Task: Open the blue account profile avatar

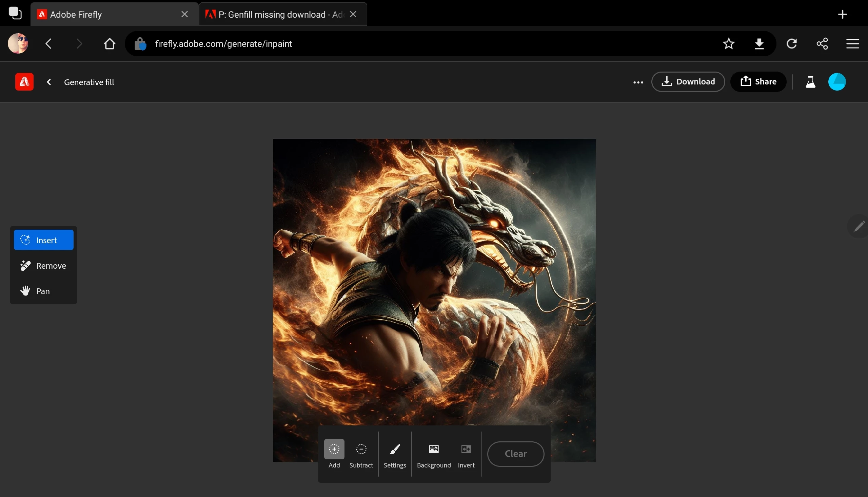Action: [x=836, y=82]
